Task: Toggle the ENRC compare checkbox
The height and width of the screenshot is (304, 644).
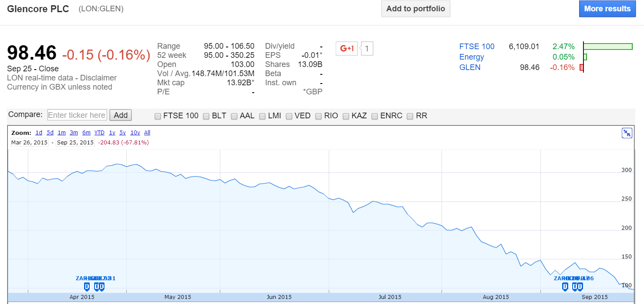Action: pos(375,116)
